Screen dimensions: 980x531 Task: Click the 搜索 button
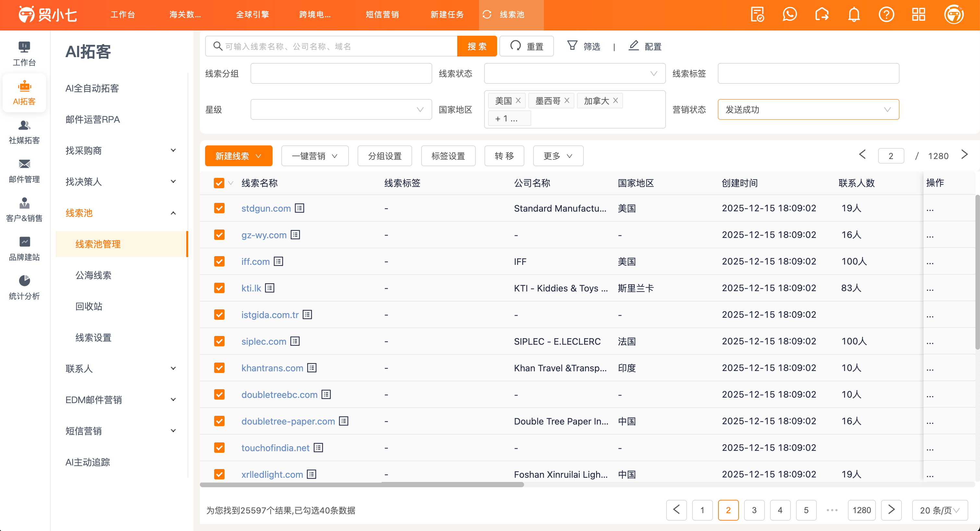[x=477, y=46]
